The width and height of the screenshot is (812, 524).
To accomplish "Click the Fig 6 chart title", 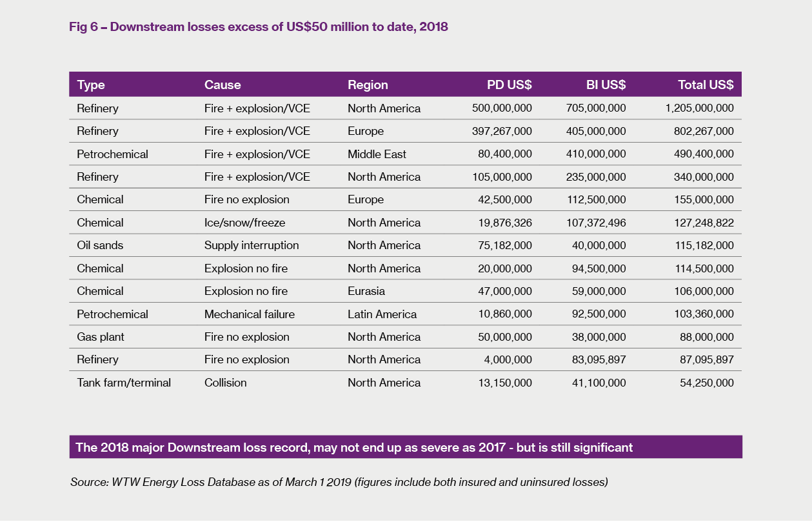I will tap(258, 28).
